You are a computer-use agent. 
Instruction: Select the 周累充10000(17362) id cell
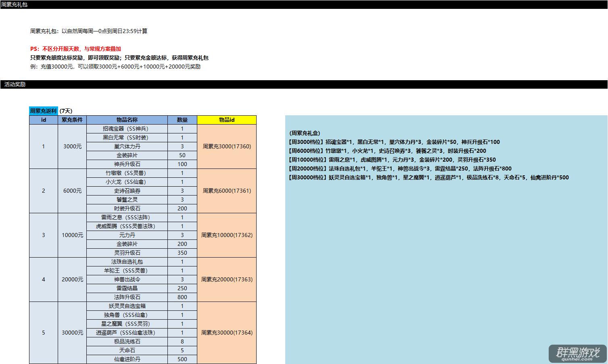(227, 235)
